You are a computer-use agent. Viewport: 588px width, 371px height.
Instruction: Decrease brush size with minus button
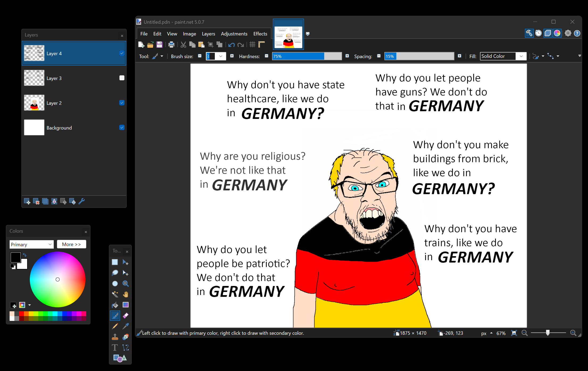[x=200, y=56]
